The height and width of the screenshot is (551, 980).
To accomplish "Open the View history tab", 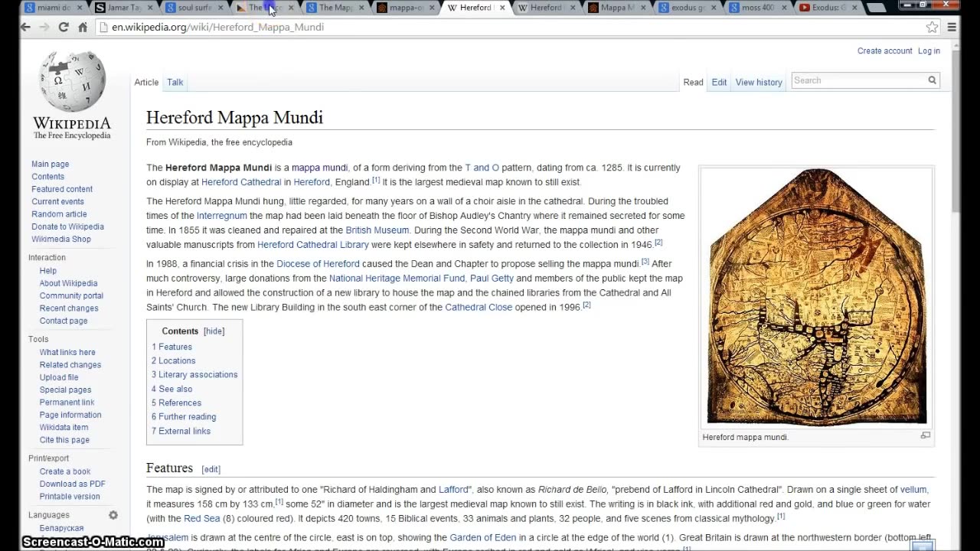I will point(759,82).
